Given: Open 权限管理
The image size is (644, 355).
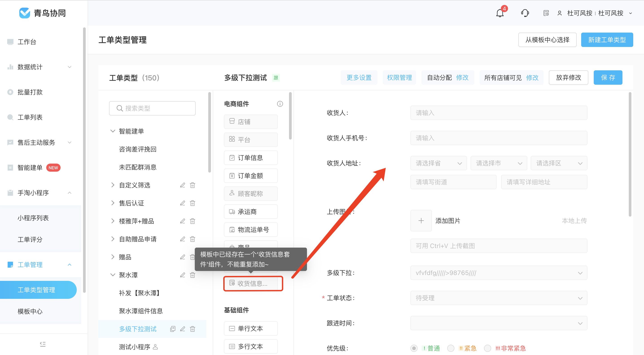Looking at the screenshot, I should 399,78.
